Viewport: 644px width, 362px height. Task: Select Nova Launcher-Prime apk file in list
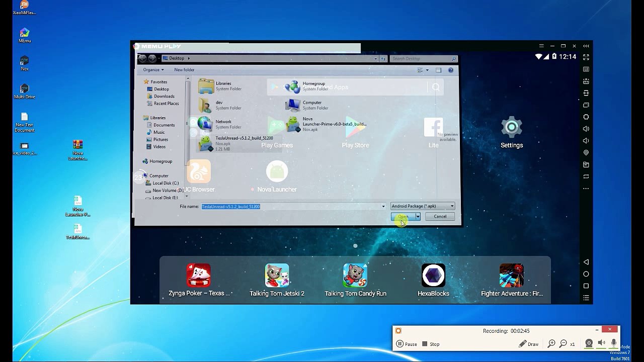tap(326, 124)
